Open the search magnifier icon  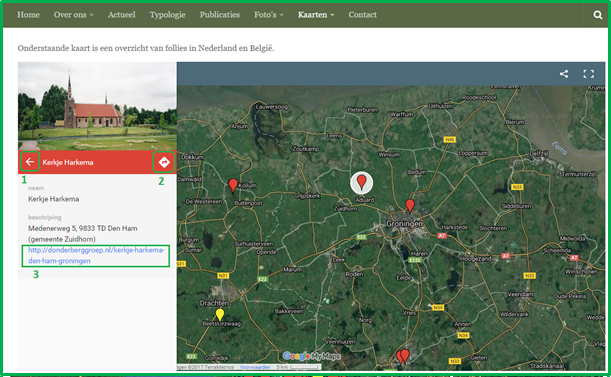(x=598, y=15)
